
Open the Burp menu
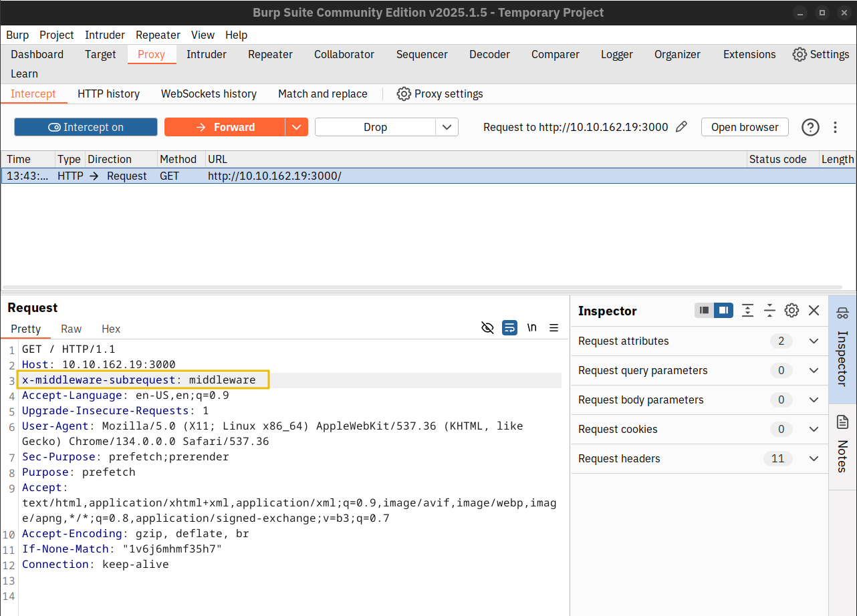[17, 35]
